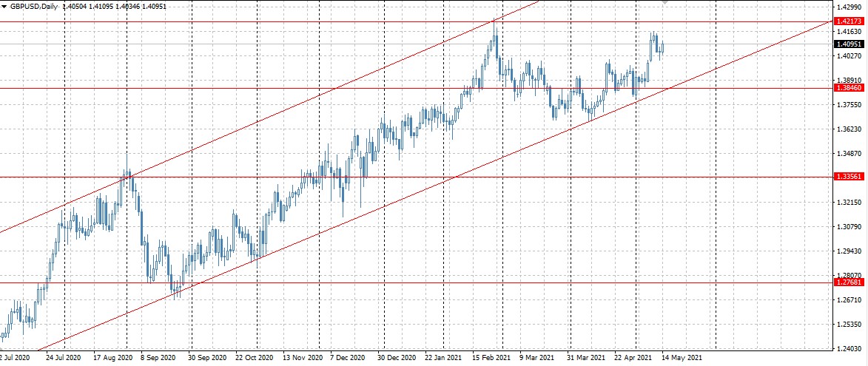Click the grey chart shift triangle marker
The image size is (868, 366).
click(666, 2)
